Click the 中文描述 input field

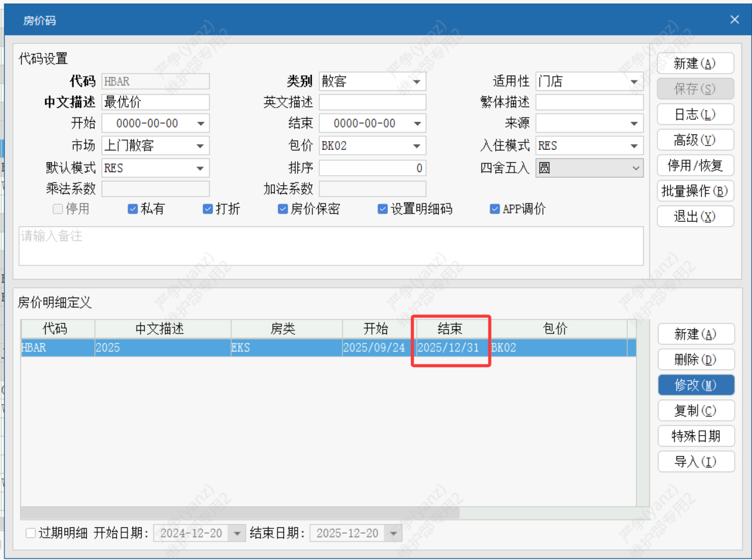click(x=155, y=103)
